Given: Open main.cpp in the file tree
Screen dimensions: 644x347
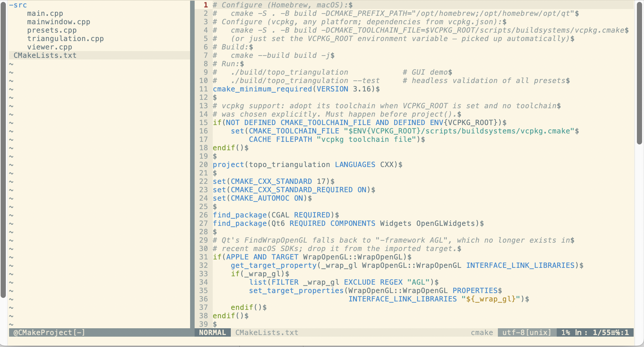Looking at the screenshot, I should [x=45, y=14].
